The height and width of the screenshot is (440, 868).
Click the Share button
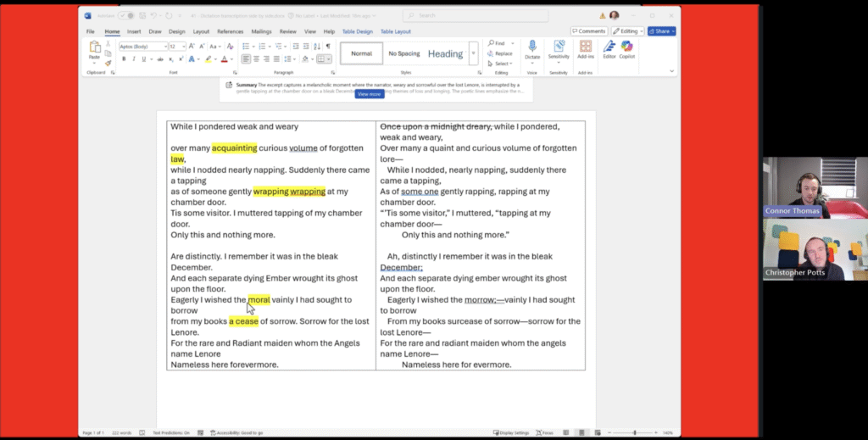[x=662, y=31]
